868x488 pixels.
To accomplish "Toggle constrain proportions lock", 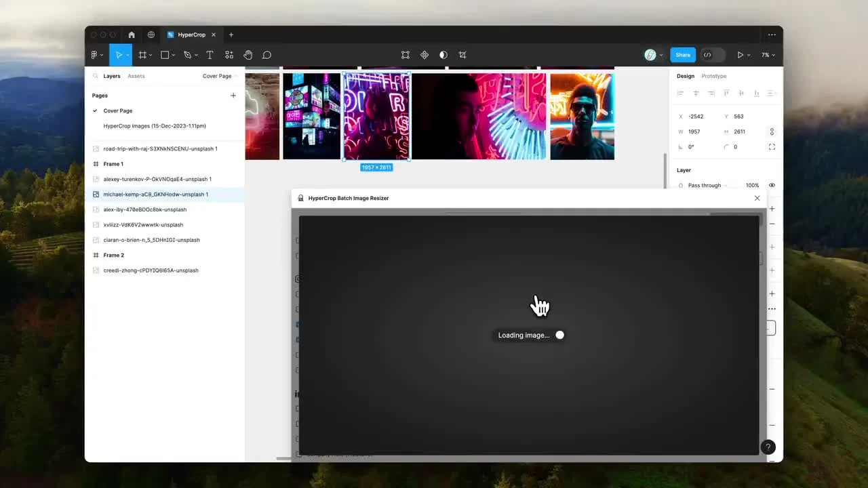I will [772, 131].
